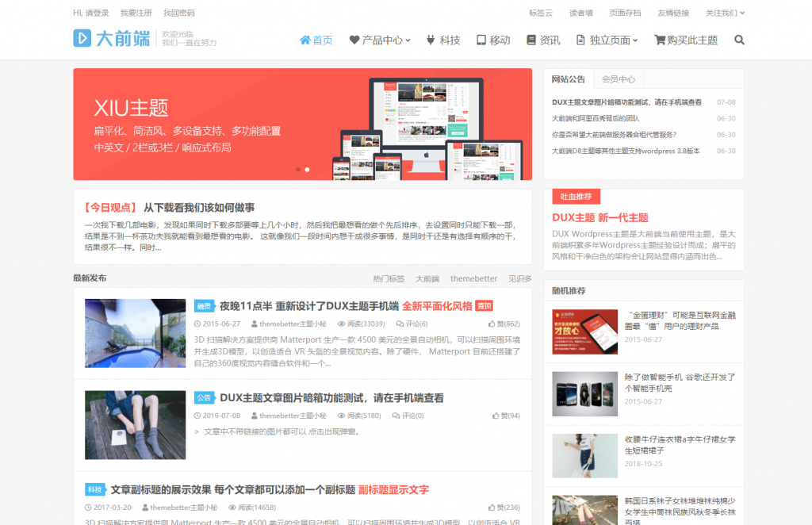Like the article with 赞(862)
The image size is (812, 525).
[x=504, y=324]
